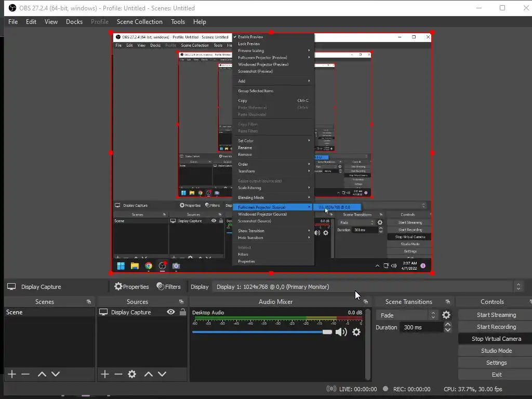Click the LIVE streaming status icon
This screenshot has width=532, height=399.
[331, 389]
